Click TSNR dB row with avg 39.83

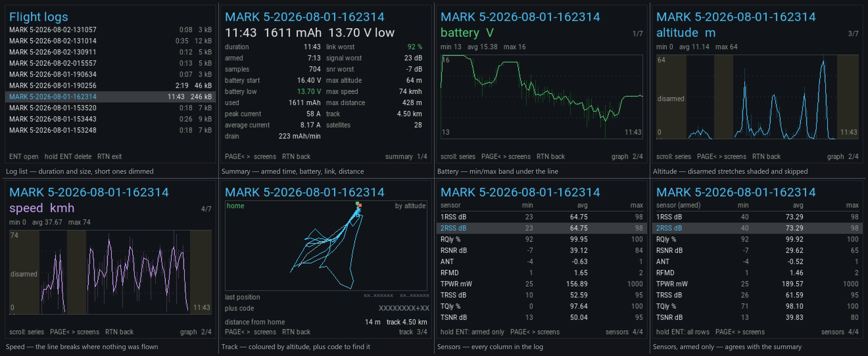click(x=757, y=317)
